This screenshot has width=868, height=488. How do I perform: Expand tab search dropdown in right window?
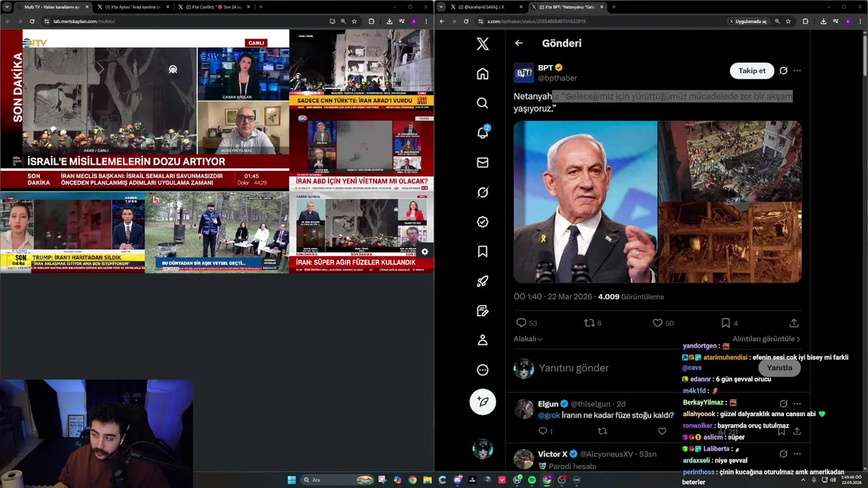point(441,7)
